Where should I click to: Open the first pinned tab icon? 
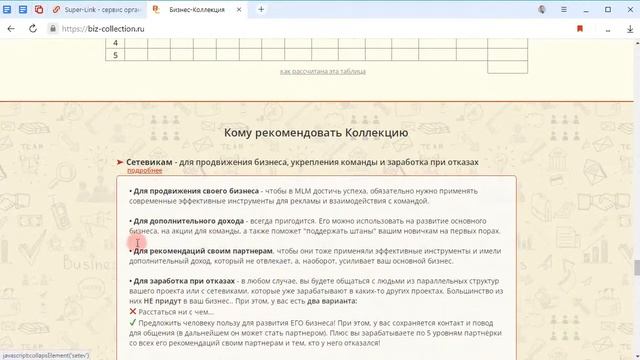click(7, 9)
